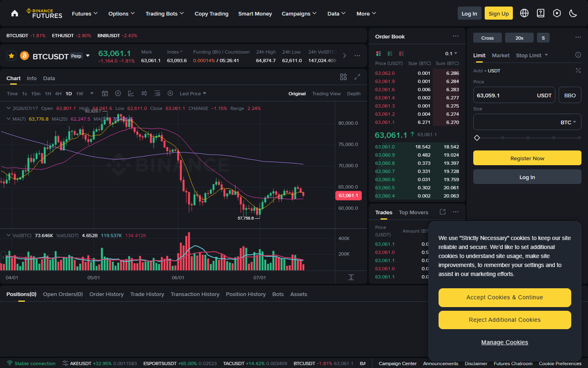Viewport: 588px width, 368px height.
Task: Open Trades panel more options menu
Action: pos(456,212)
